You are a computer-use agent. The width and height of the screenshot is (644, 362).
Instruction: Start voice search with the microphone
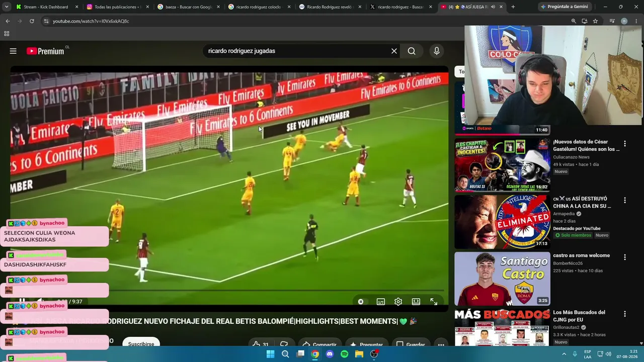pos(437,51)
